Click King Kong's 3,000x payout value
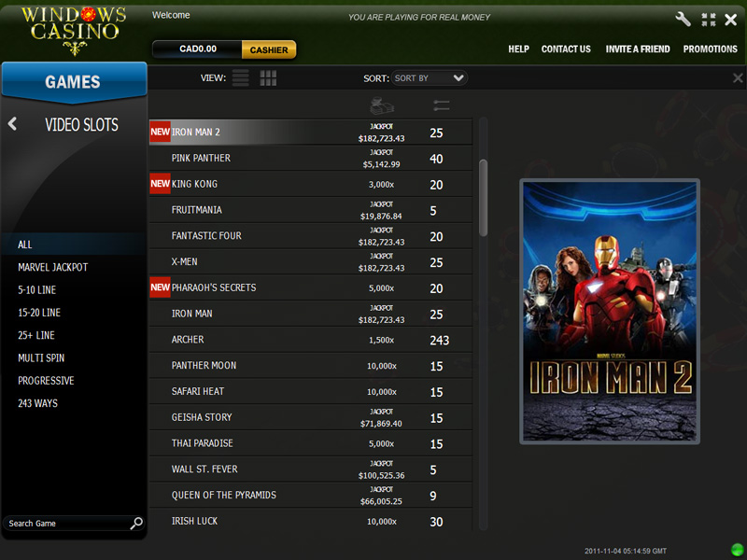The height and width of the screenshot is (560, 747). pos(381,184)
